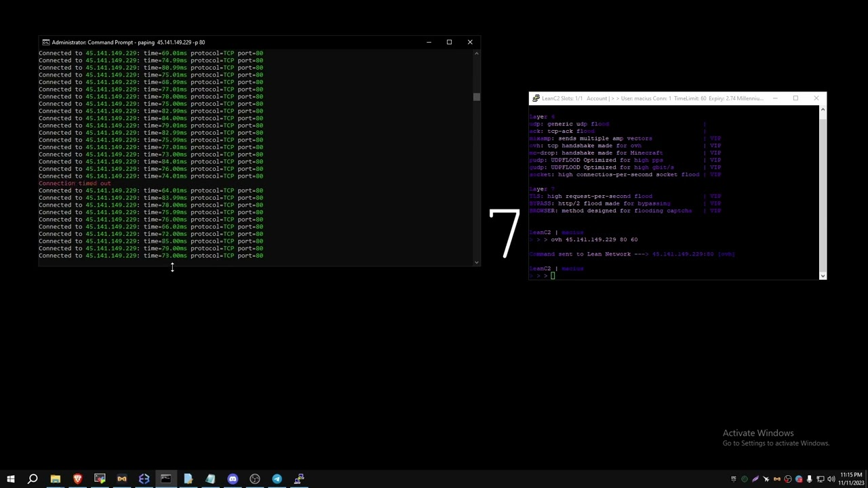868x488 pixels.
Task: Click LeanC2 window scroll-up arrow
Action: (823, 108)
